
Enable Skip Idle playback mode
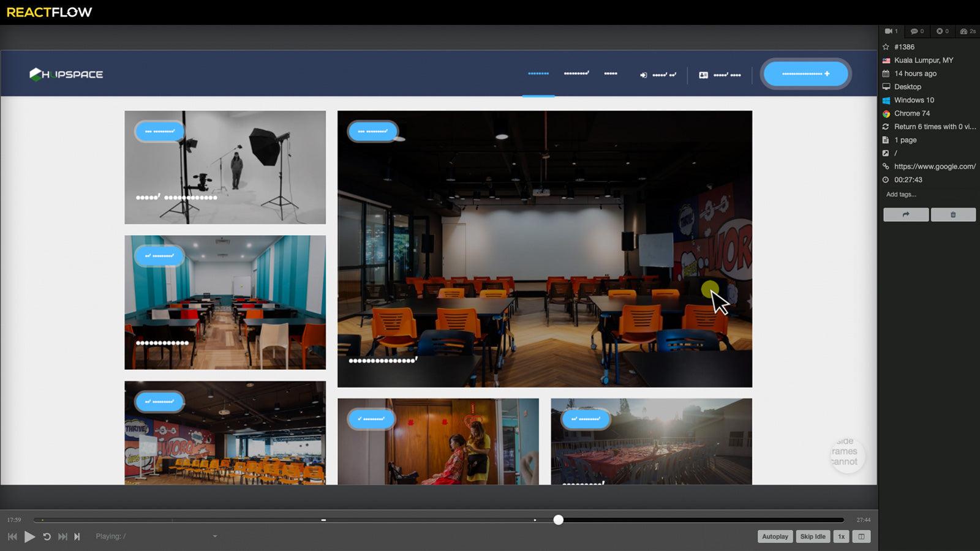point(812,536)
